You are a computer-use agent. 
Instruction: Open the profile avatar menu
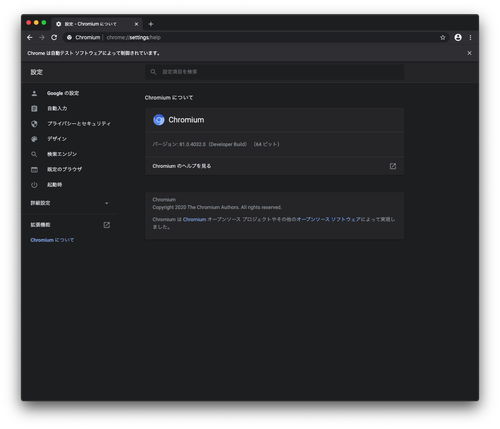(x=458, y=38)
